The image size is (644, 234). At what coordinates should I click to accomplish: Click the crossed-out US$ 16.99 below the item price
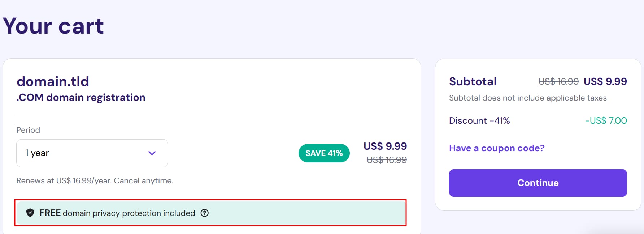click(x=387, y=160)
